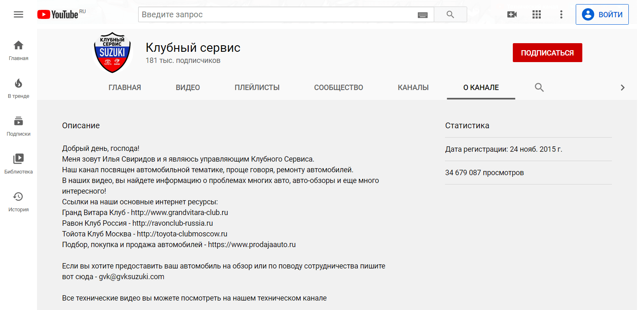Open Библиотека in sidebar
Viewport: 644px width, 310px height.
19,164
